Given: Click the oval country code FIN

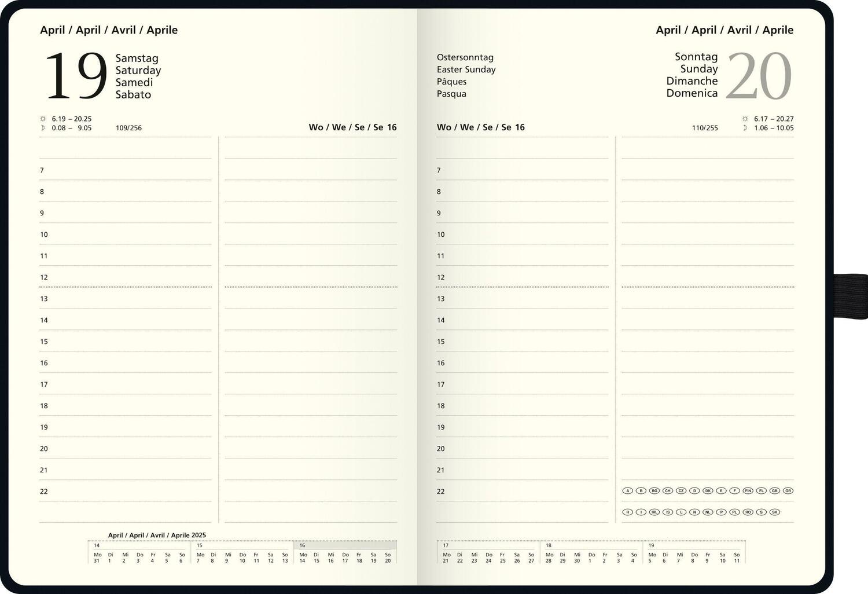Looking at the screenshot, I should pos(748,491).
